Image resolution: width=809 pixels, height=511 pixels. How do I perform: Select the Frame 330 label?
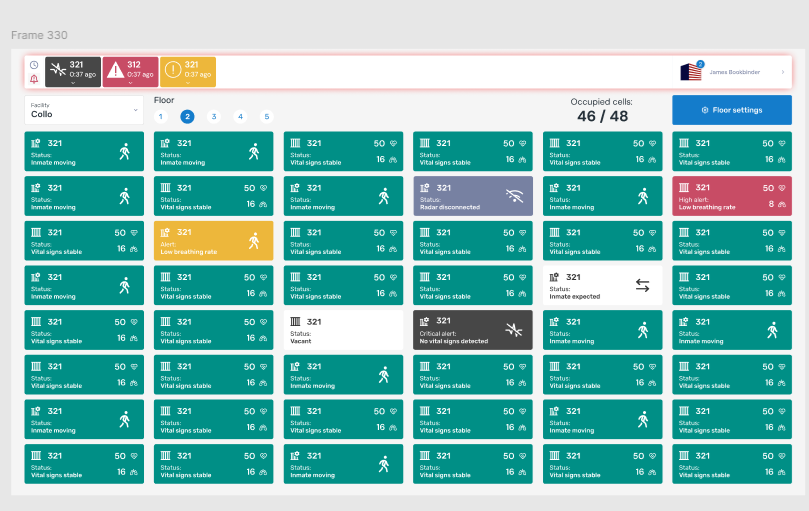tap(39, 35)
